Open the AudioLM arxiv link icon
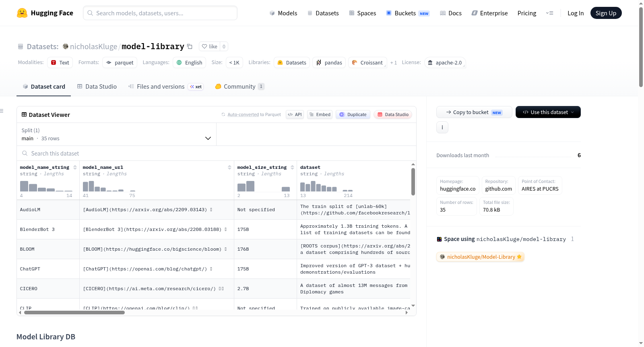Screen dimensions: 644x347 tap(211, 210)
